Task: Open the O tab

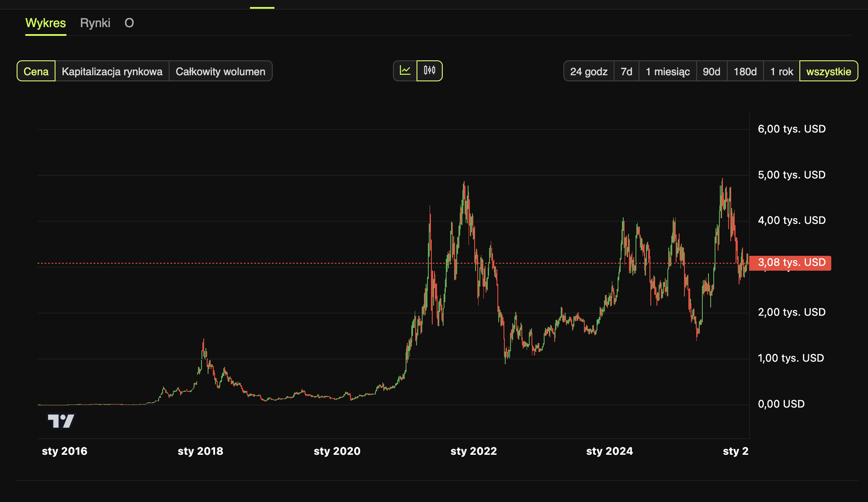Action: pos(129,23)
